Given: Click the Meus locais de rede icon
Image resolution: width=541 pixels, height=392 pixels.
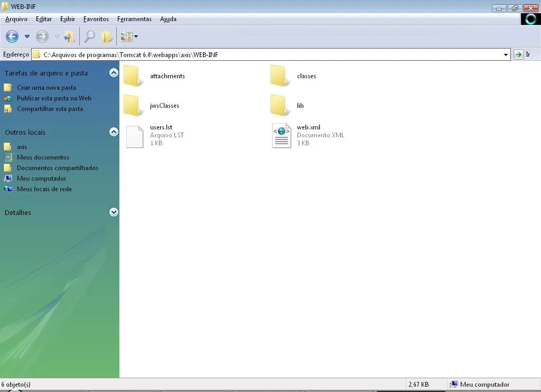Looking at the screenshot, I should [x=8, y=189].
